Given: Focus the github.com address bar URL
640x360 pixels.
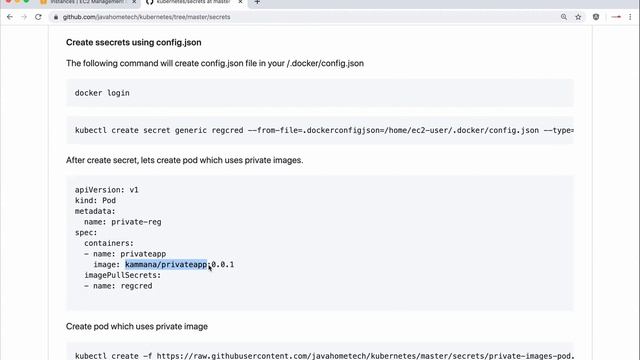Looking at the screenshot, I should click(x=146, y=17).
